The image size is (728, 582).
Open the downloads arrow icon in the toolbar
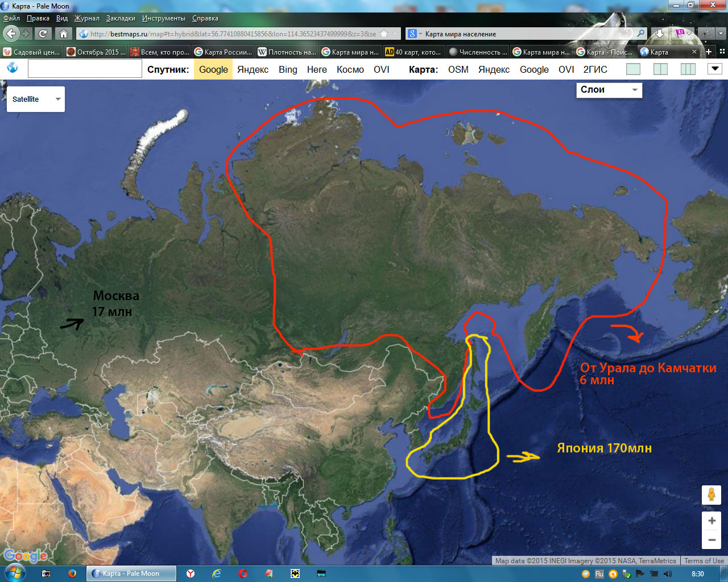pos(659,34)
